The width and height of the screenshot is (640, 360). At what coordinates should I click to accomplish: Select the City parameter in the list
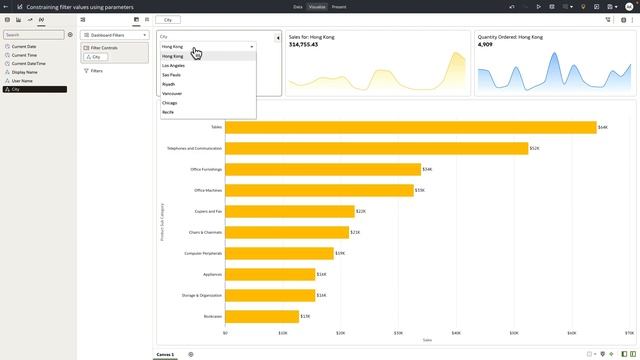(35, 89)
